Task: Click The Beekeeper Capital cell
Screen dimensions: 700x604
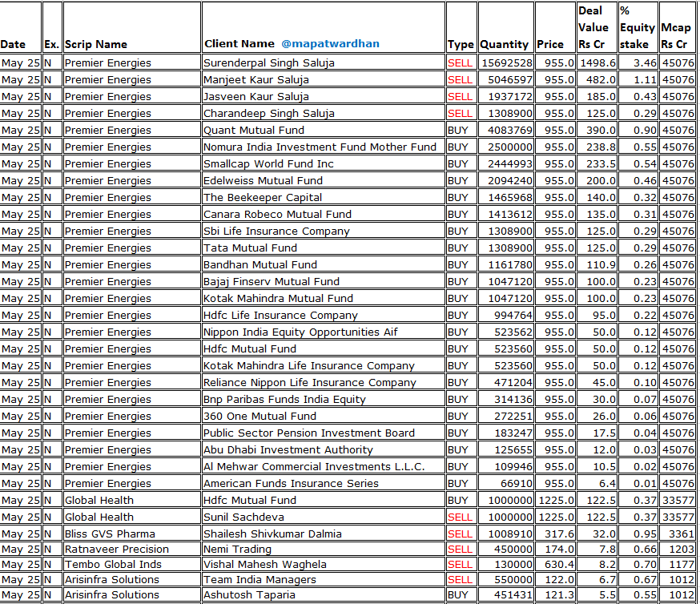Action: pyautogui.click(x=324, y=197)
